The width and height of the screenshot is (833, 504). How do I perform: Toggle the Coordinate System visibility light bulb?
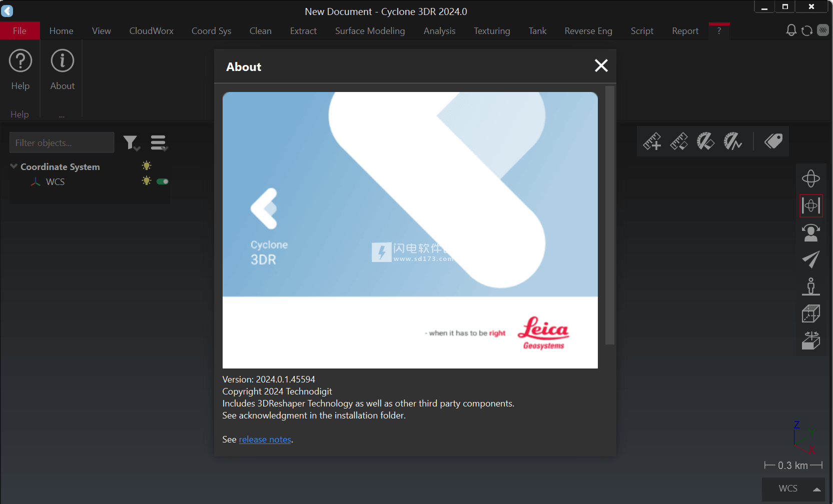pyautogui.click(x=147, y=165)
